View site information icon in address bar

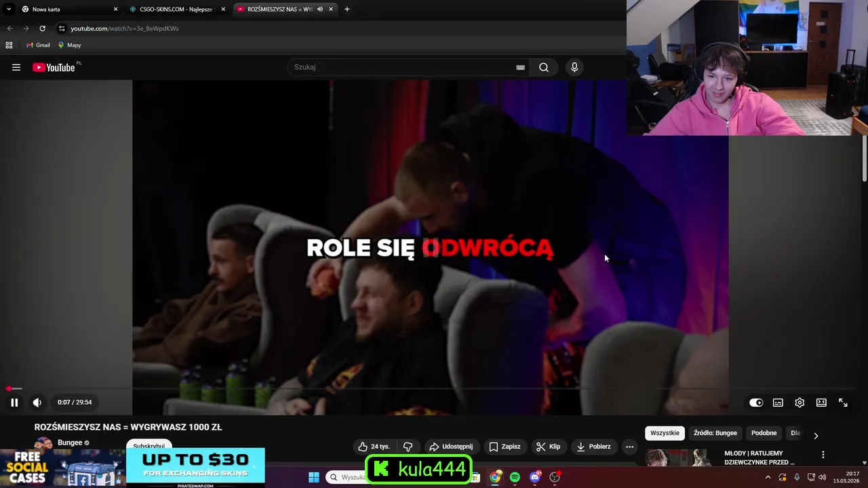coord(62,28)
